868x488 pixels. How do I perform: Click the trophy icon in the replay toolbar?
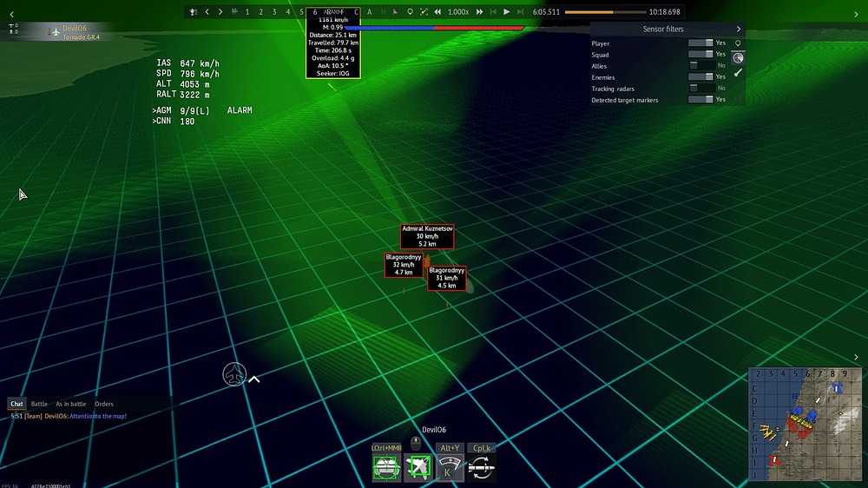point(194,11)
